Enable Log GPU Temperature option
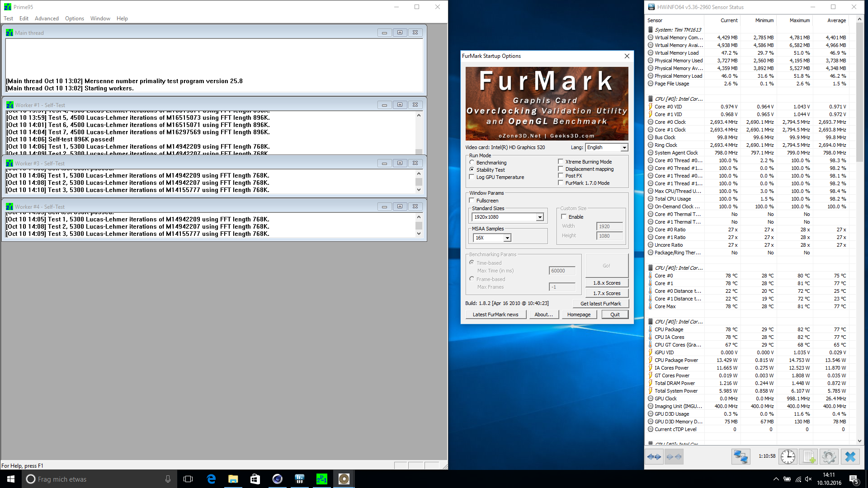868x488 pixels. pyautogui.click(x=472, y=177)
